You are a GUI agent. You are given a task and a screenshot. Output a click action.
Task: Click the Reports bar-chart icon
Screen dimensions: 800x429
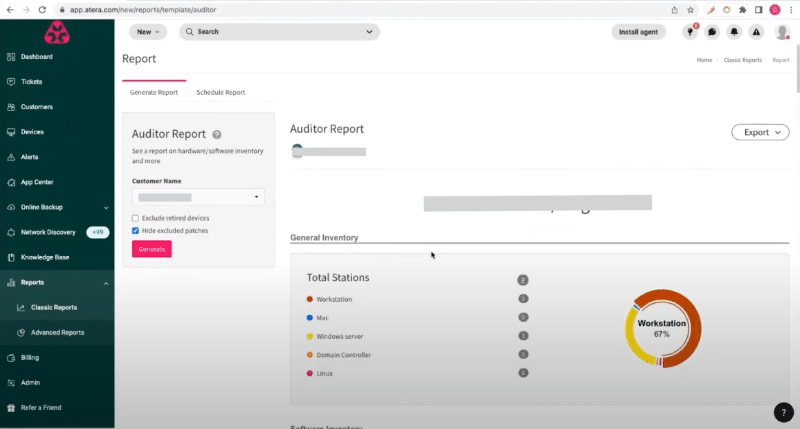(x=11, y=283)
